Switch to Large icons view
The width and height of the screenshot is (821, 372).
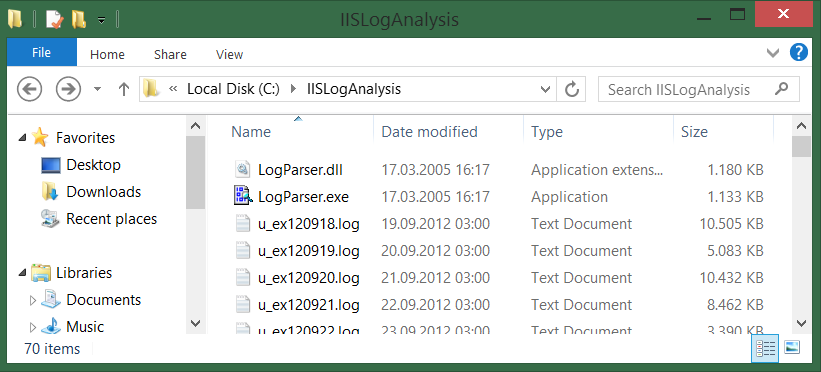(792, 347)
